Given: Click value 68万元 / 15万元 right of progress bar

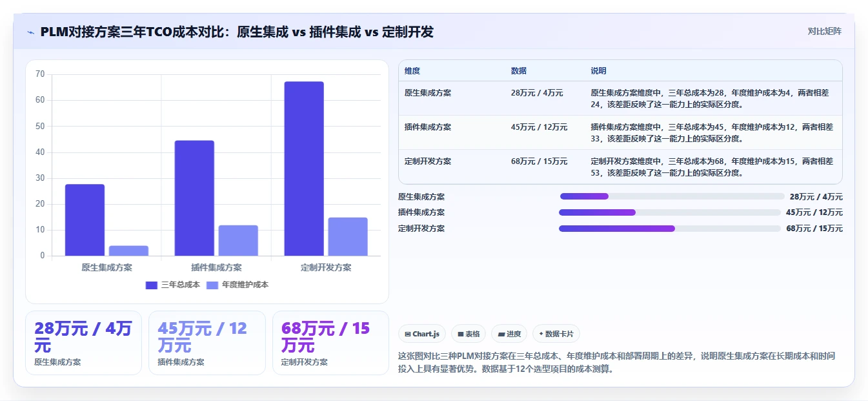Looking at the screenshot, I should [x=814, y=229].
